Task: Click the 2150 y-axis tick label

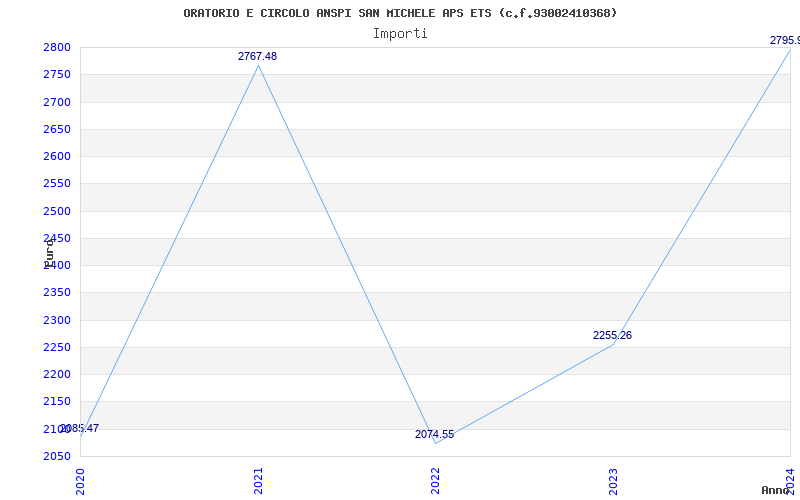Action: pos(57,402)
